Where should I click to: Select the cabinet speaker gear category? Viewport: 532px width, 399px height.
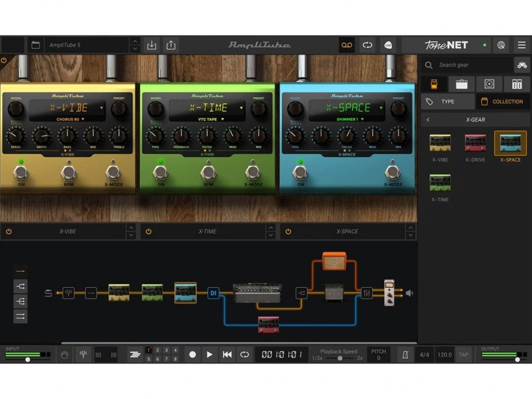[x=489, y=84]
